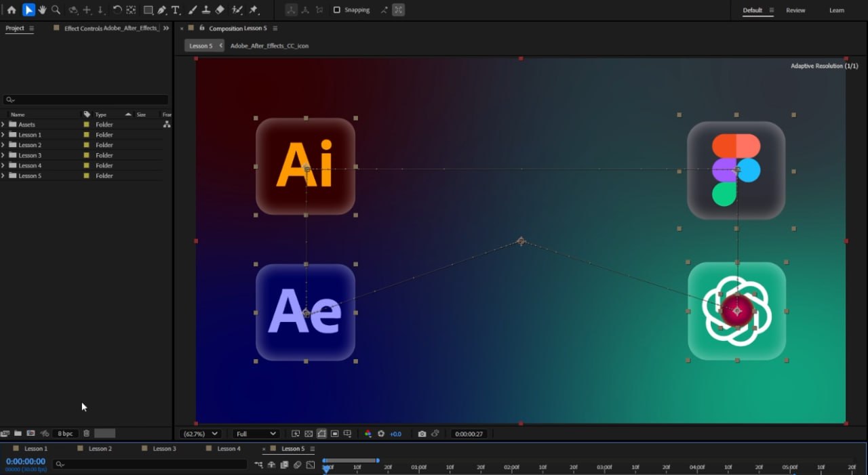This screenshot has height=475, width=868.
Task: Select the Pan Behind anchor point tool
Action: click(131, 10)
